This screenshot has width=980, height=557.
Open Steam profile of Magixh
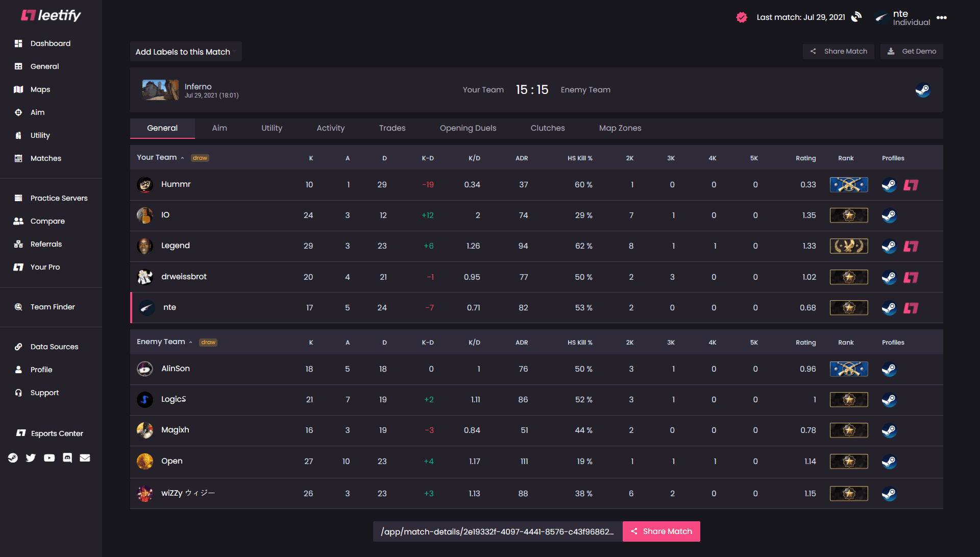889,430
